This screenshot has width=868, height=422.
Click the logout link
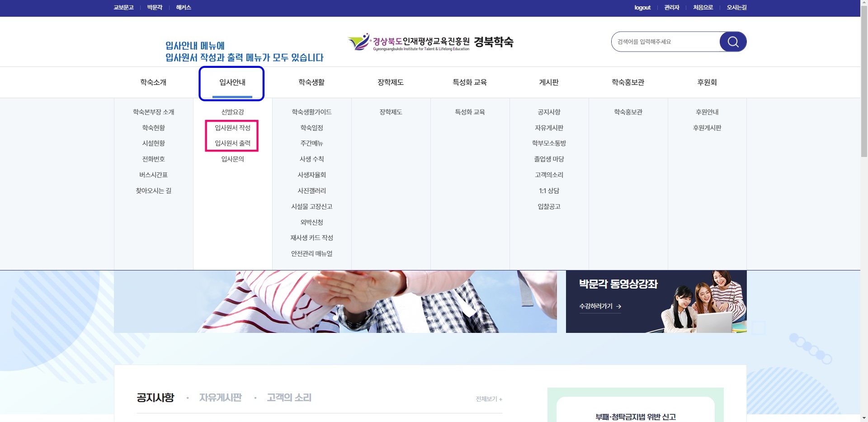[x=642, y=8]
